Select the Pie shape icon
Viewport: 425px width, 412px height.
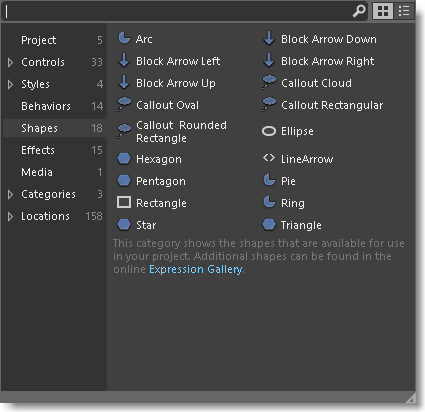pos(269,180)
